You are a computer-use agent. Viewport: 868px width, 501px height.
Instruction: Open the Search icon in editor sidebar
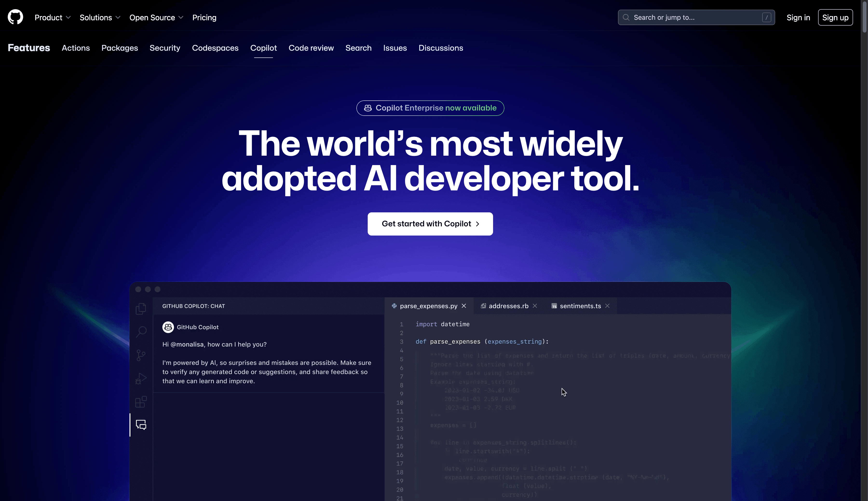pos(141,332)
